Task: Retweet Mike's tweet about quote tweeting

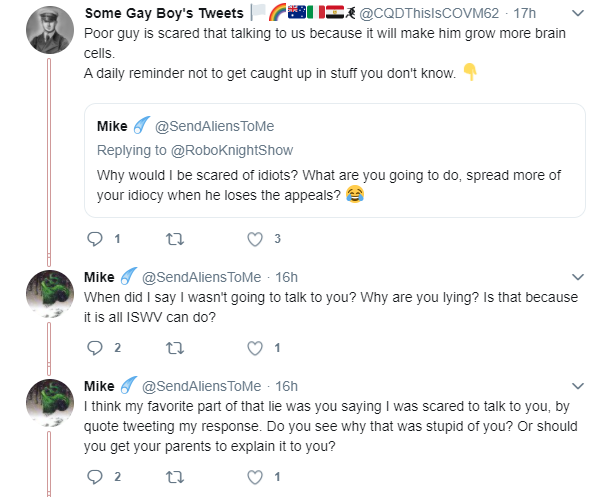Action: [x=175, y=477]
